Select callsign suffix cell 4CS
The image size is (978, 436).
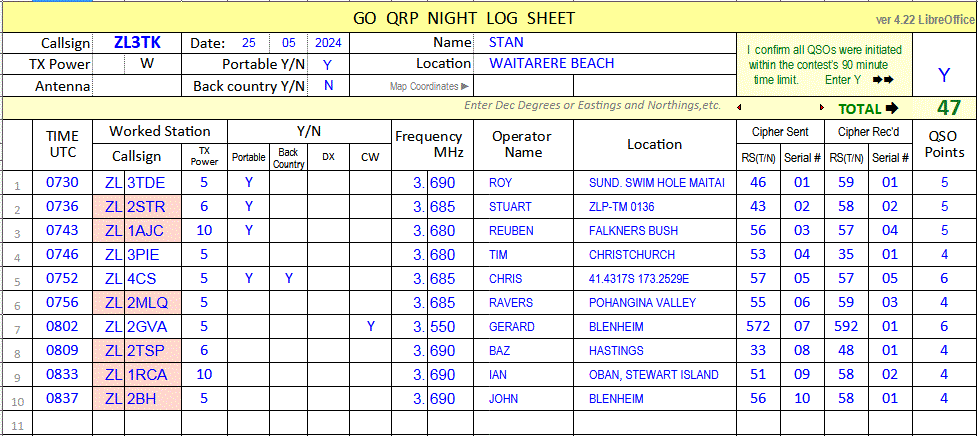(x=153, y=278)
